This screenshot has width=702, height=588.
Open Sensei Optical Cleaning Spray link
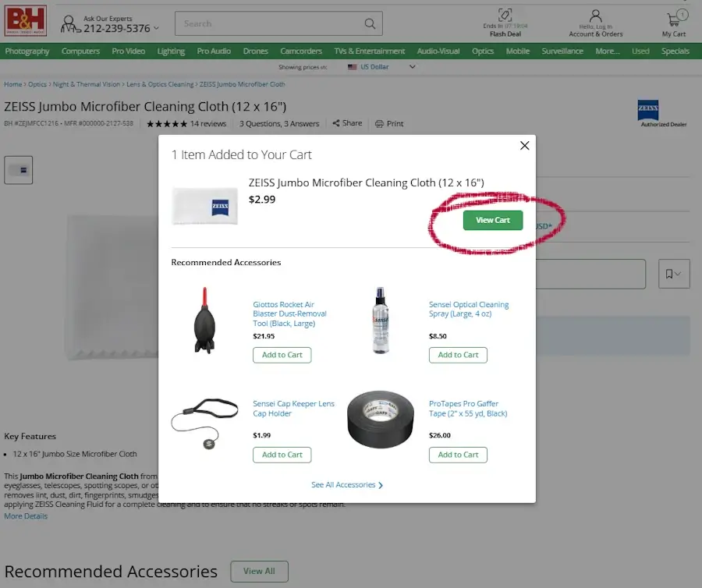pyautogui.click(x=469, y=310)
